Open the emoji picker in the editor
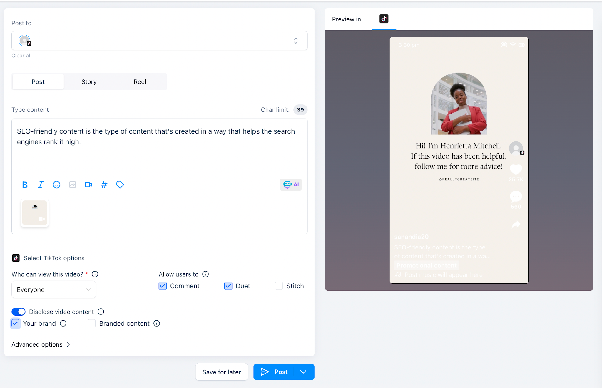602x388 pixels. (x=56, y=185)
